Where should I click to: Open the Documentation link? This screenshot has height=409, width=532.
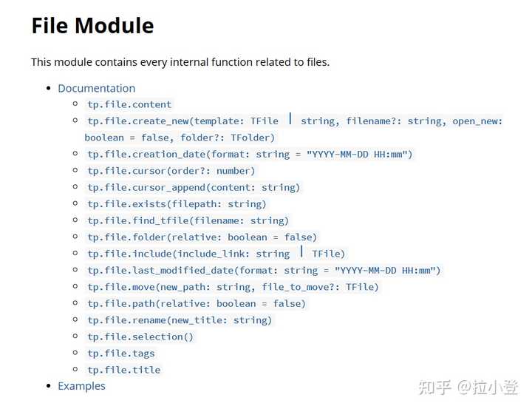click(x=96, y=88)
